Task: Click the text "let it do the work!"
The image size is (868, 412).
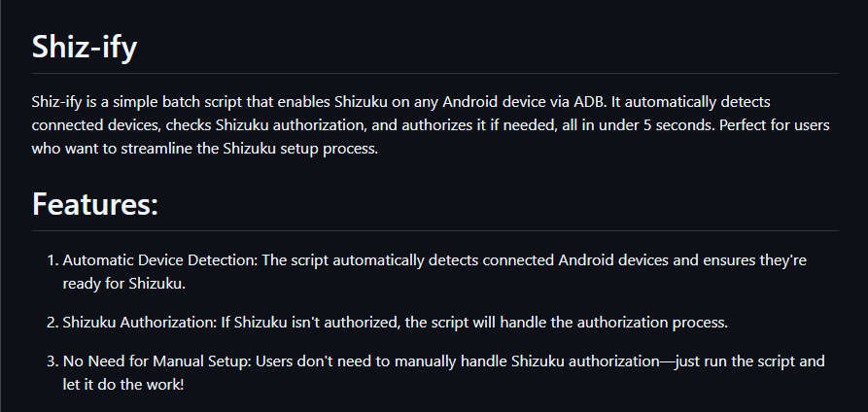Action: (122, 385)
